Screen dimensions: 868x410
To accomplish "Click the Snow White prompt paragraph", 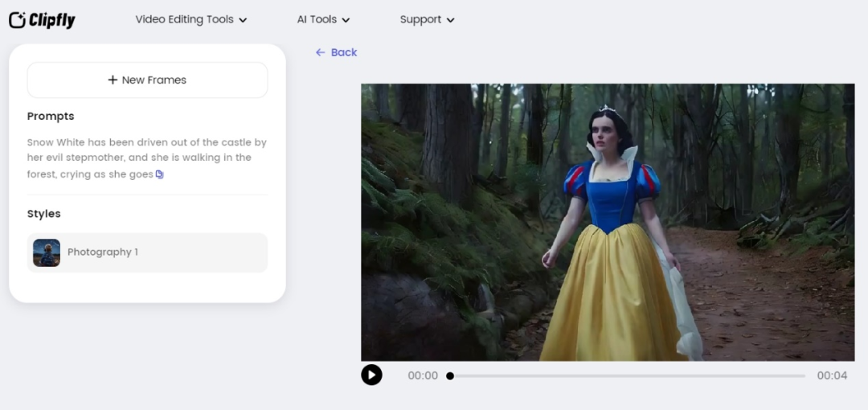I will (x=147, y=158).
